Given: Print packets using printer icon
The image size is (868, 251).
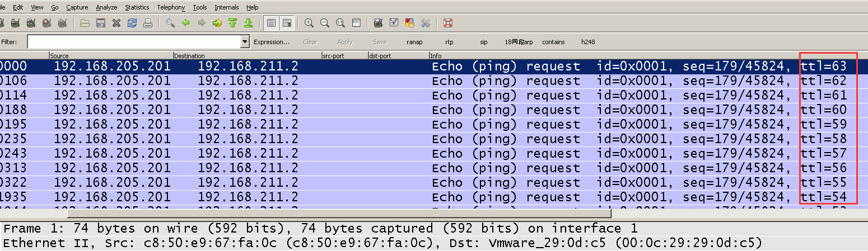Looking at the screenshot, I should [x=148, y=23].
